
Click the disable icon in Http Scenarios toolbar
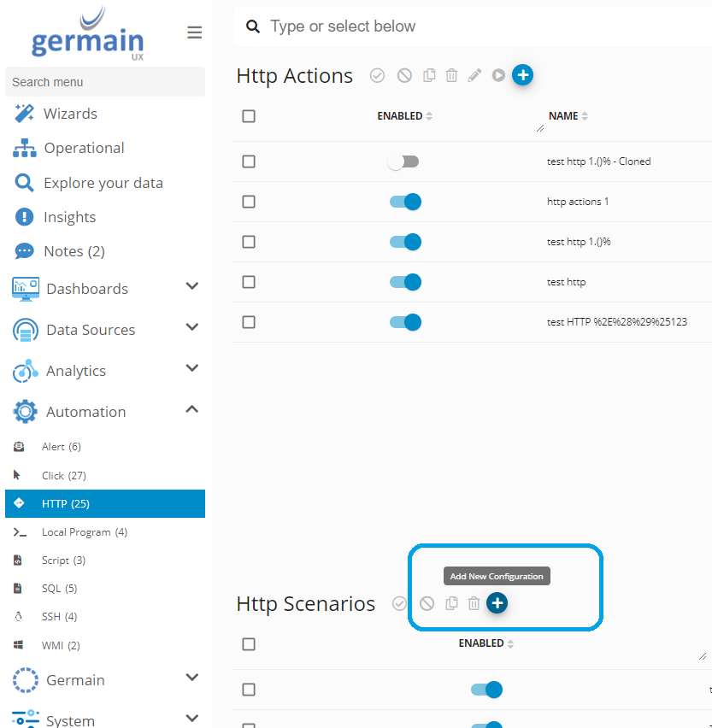(x=427, y=603)
